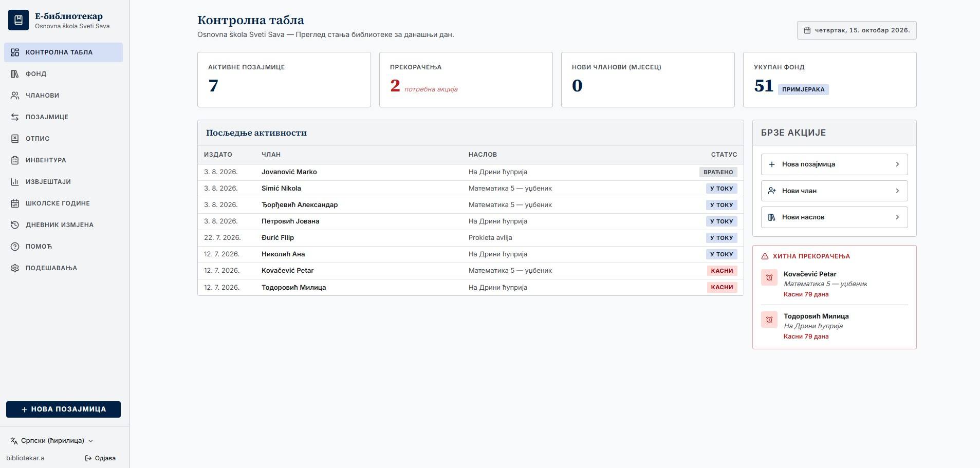
Task: Click the date box четвртак, 15. октобар 2026.
Action: pyautogui.click(x=857, y=30)
